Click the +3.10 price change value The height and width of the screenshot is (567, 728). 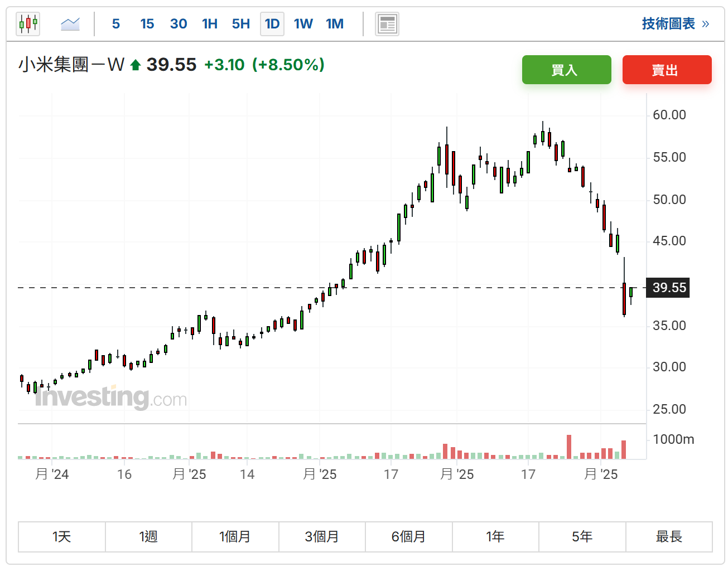224,65
